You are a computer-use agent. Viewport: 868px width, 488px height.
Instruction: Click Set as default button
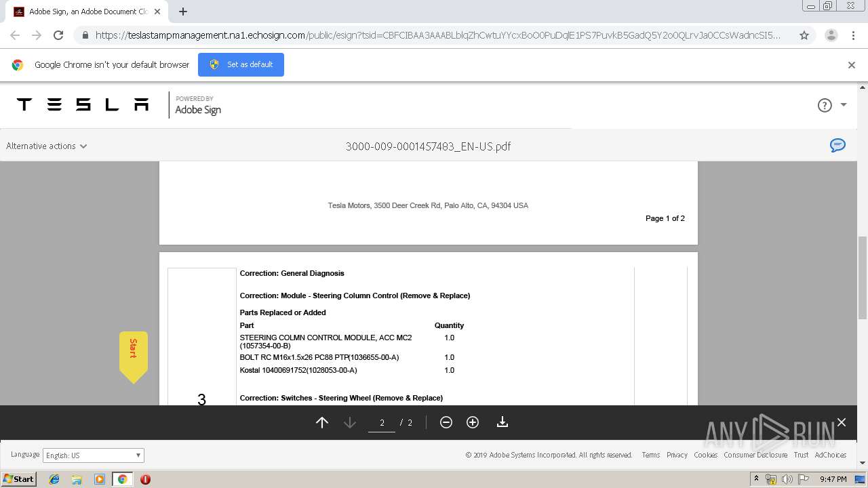click(241, 64)
